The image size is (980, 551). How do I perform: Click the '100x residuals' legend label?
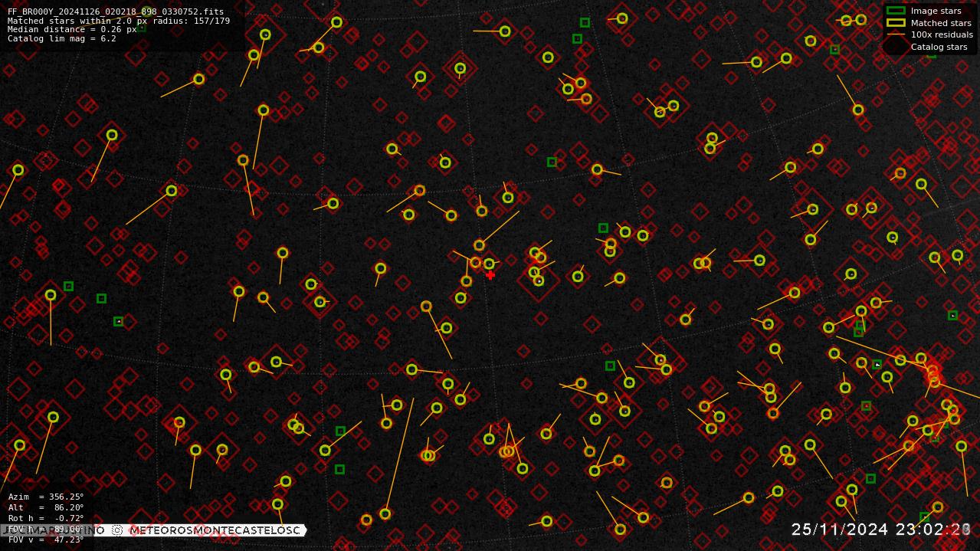(942, 34)
